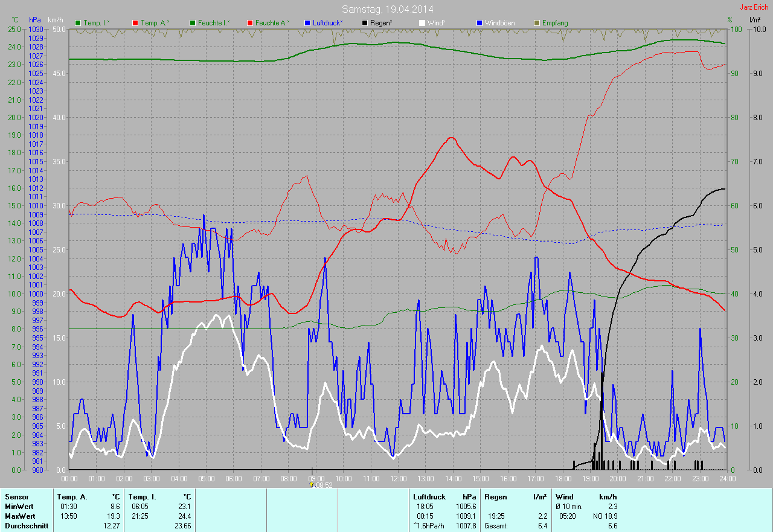Select the 'Feuchte A.*' legend label
The height and width of the screenshot is (532, 773).
[272, 23]
